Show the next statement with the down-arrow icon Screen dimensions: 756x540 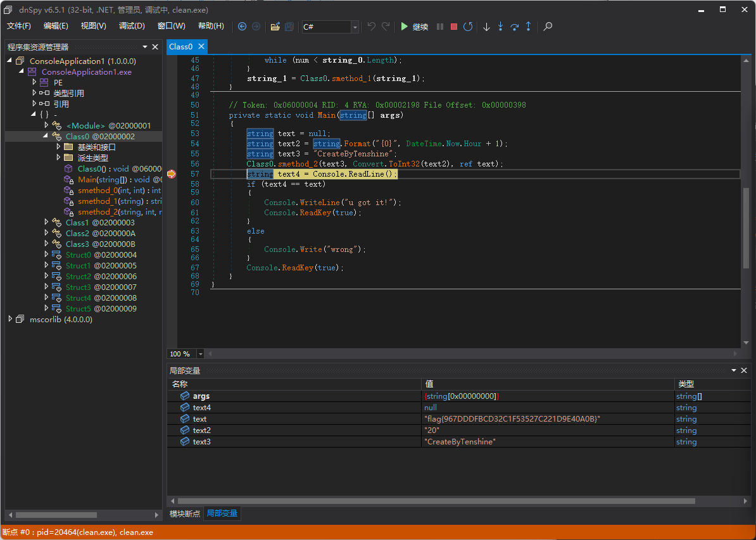coord(486,27)
